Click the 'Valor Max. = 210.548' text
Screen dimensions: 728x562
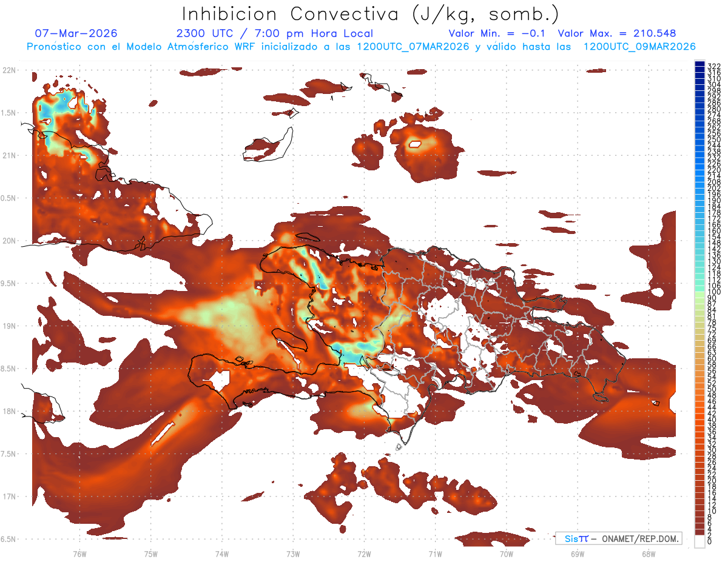(617, 33)
